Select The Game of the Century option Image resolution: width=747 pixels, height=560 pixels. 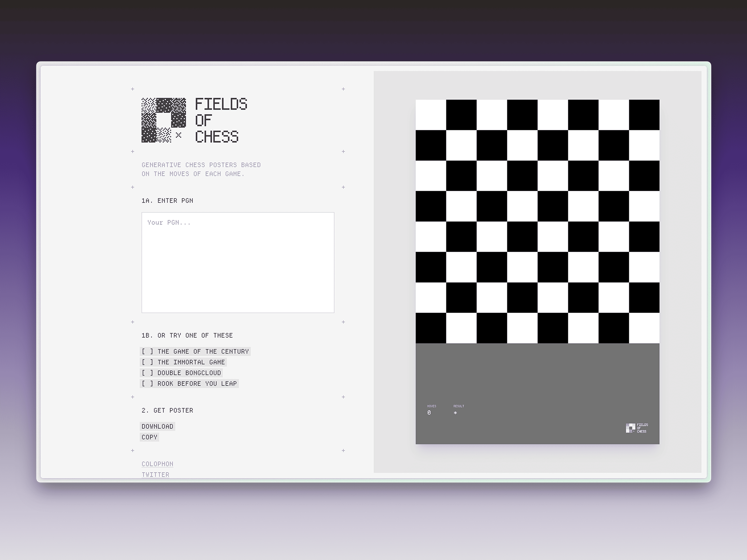click(195, 351)
